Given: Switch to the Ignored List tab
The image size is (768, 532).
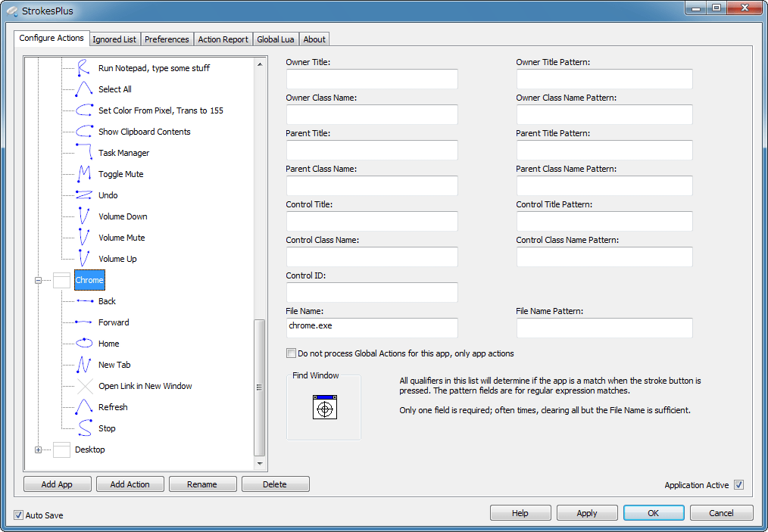Looking at the screenshot, I should click(114, 39).
